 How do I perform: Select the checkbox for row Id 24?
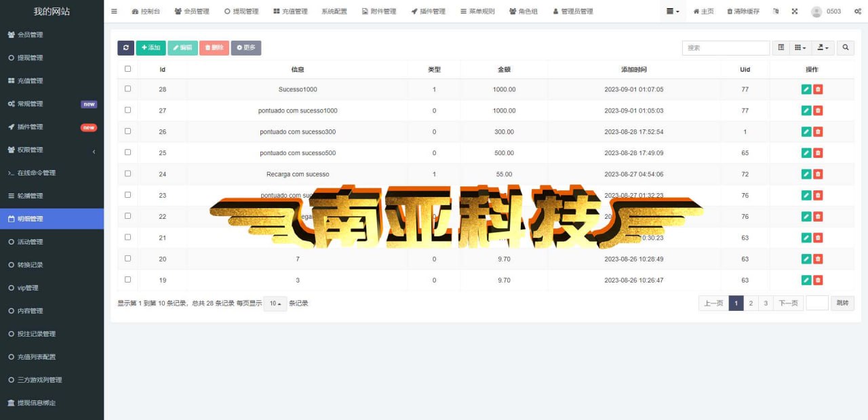[x=127, y=174]
